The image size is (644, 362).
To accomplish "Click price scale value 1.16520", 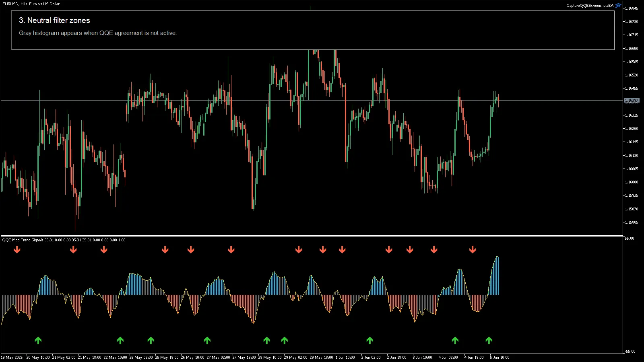I will click(632, 75).
